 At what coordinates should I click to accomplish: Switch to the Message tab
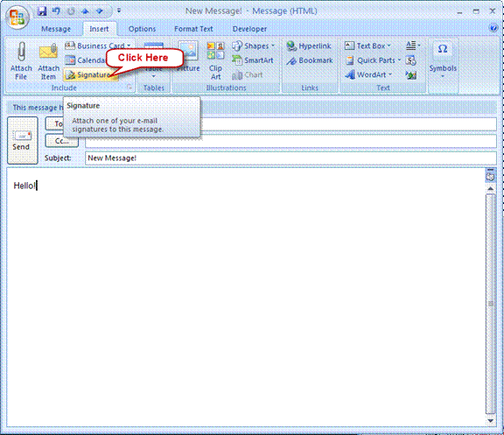(x=56, y=29)
